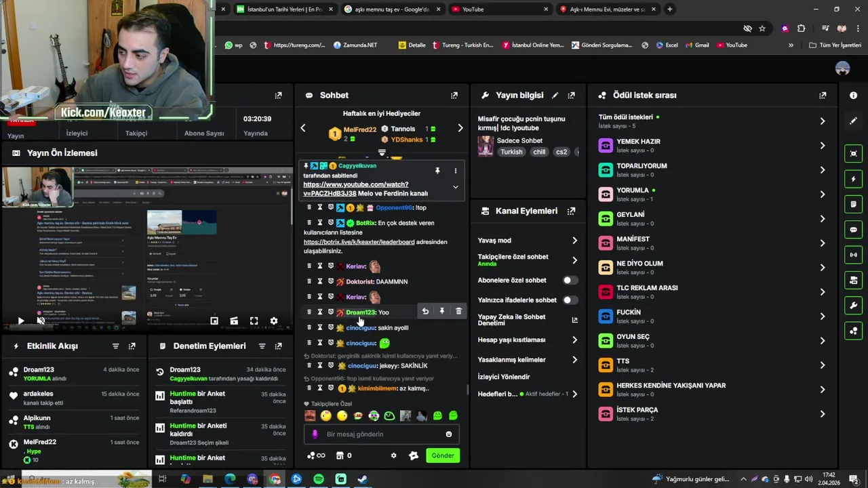The image size is (868, 488).
Task: Toggle Yalnızca ifadelerle sohbet switch
Action: (570, 300)
